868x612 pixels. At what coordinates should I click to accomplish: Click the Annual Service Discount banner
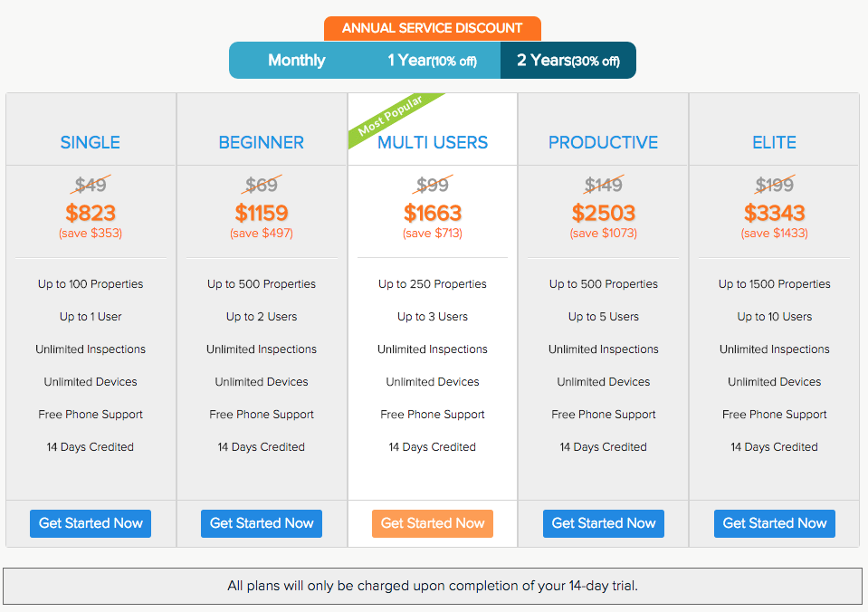pyautogui.click(x=433, y=28)
